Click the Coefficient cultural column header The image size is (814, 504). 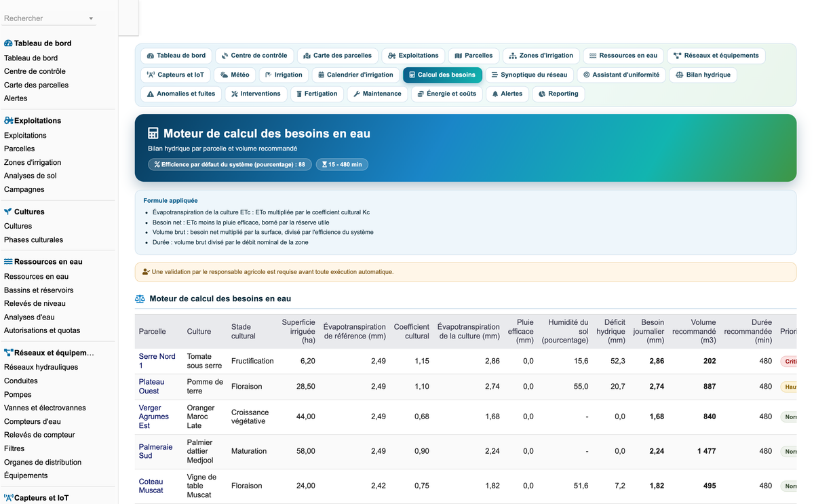[412, 331]
